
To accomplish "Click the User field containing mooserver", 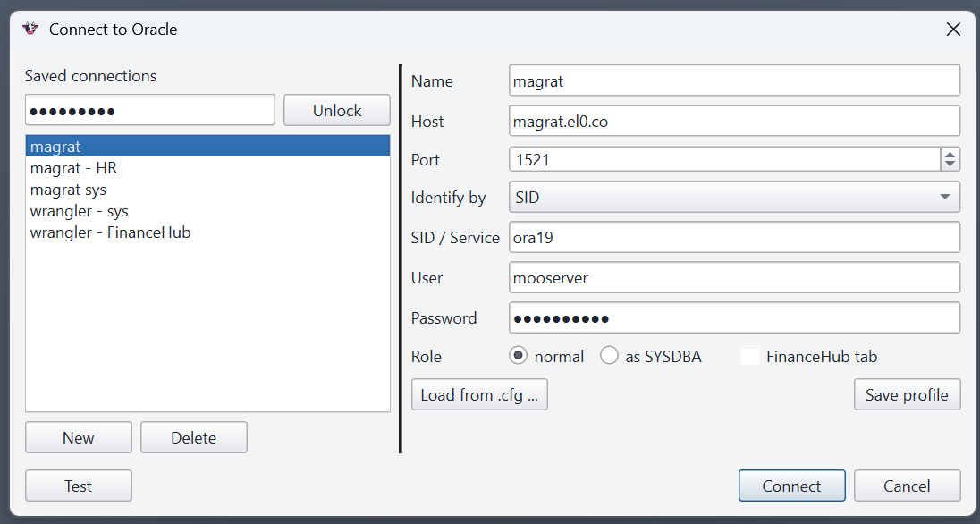I will [734, 277].
